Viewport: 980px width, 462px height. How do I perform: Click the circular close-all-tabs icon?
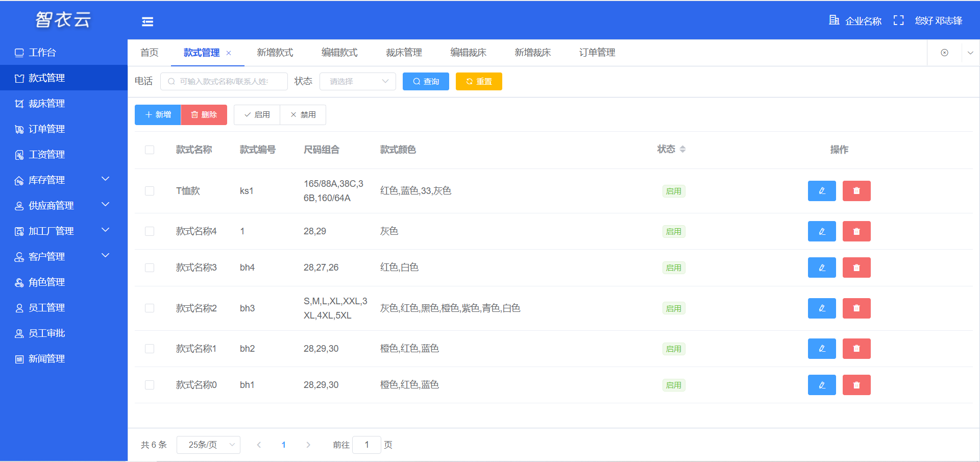coord(944,53)
